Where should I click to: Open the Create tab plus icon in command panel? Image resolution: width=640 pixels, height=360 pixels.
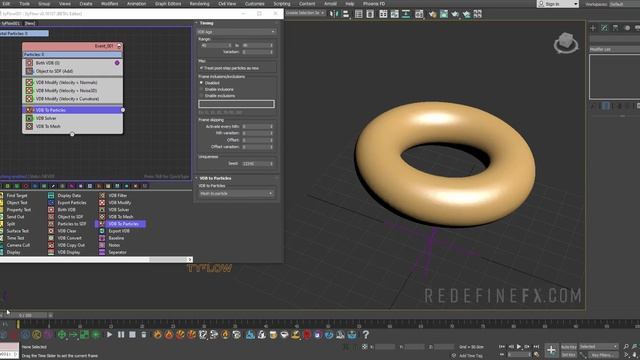[593, 28]
